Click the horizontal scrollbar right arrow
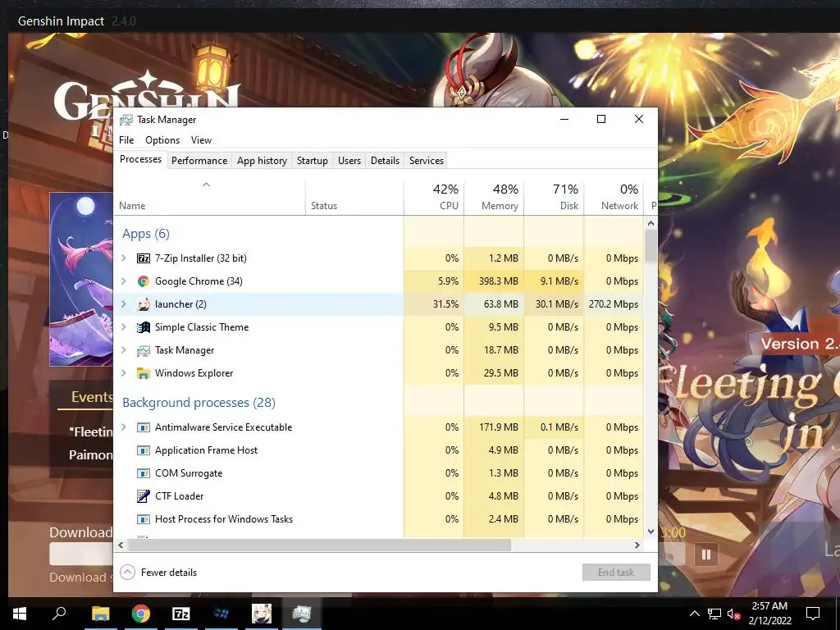 point(637,546)
